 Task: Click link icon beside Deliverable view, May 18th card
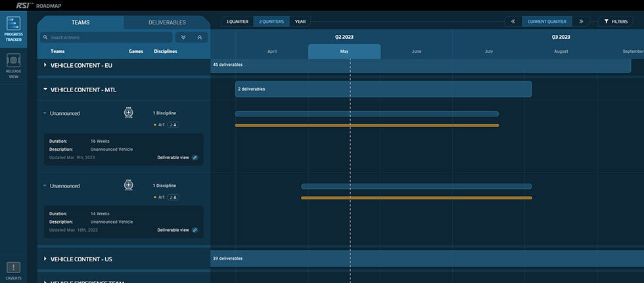tap(195, 230)
